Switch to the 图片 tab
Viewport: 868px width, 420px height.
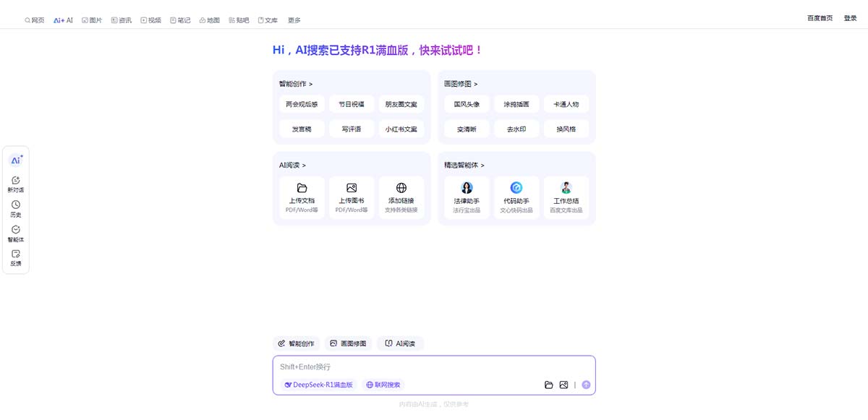pos(92,20)
